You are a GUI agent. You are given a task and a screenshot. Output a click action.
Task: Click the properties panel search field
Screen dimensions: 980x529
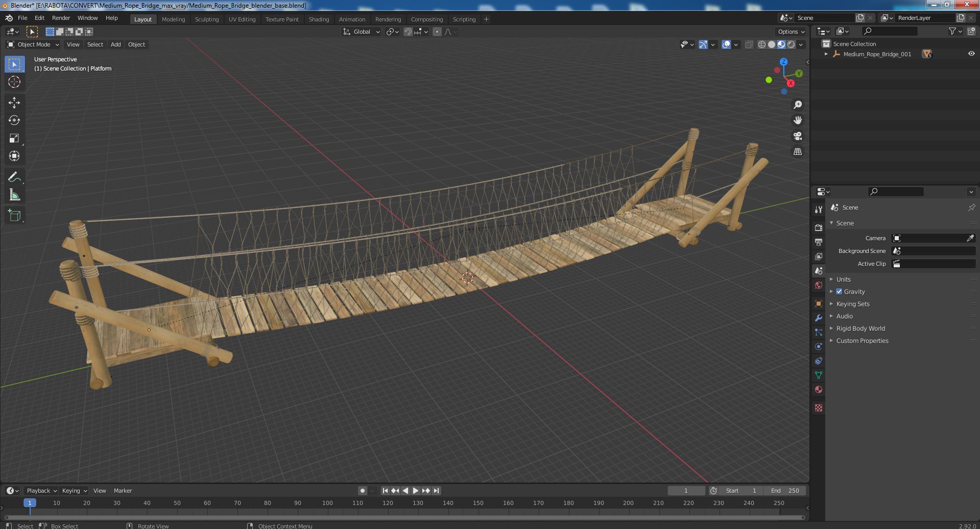click(x=896, y=192)
